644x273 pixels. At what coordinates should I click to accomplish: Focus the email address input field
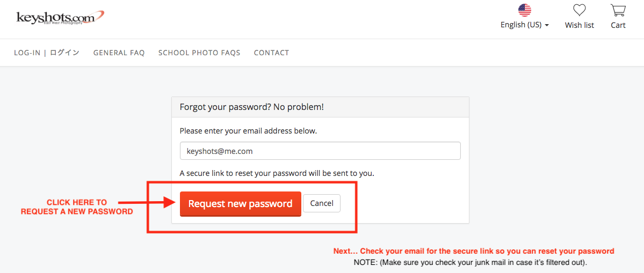[320, 151]
